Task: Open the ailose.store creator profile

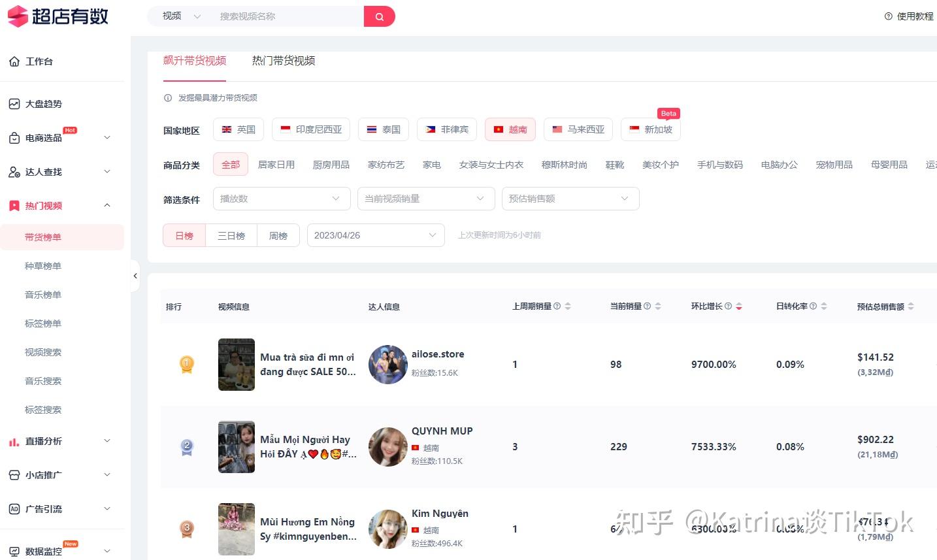Action: [x=438, y=354]
